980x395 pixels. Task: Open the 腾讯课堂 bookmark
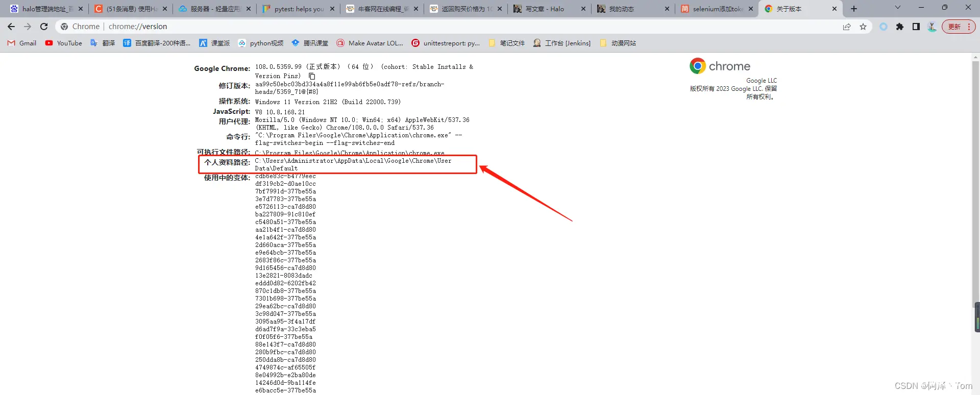310,43
